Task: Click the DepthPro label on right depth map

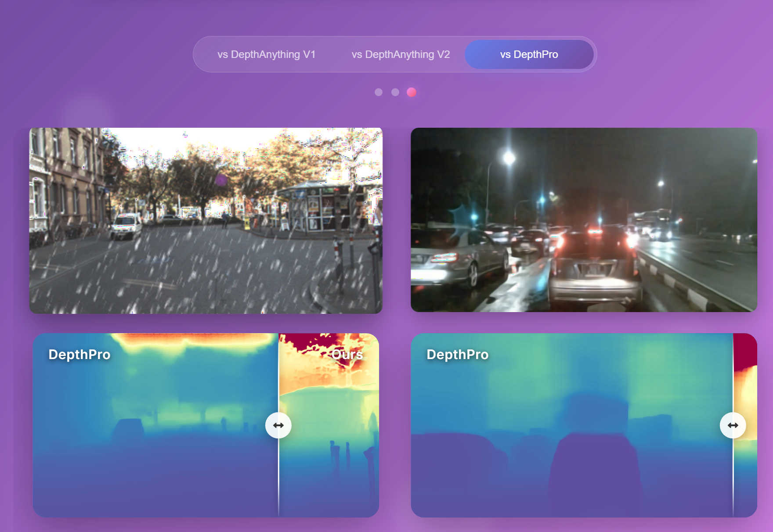Action: (458, 355)
